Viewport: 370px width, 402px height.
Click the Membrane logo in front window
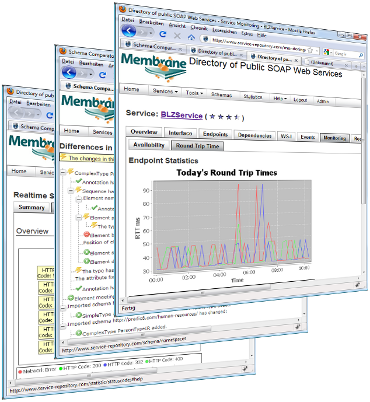154,66
